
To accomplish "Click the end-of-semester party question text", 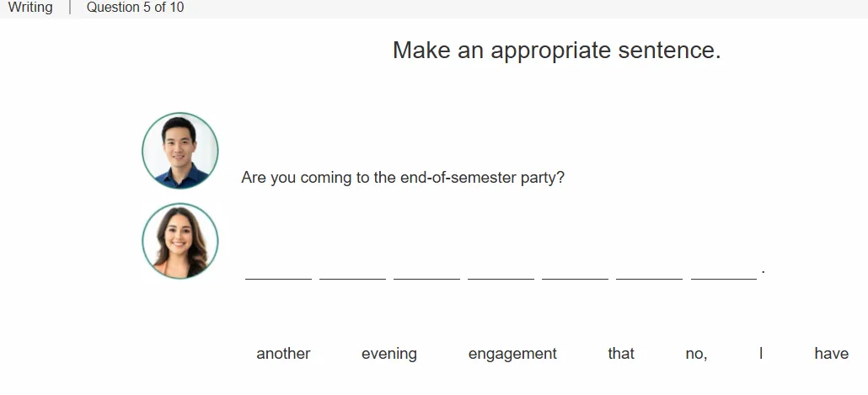I will pos(403,178).
